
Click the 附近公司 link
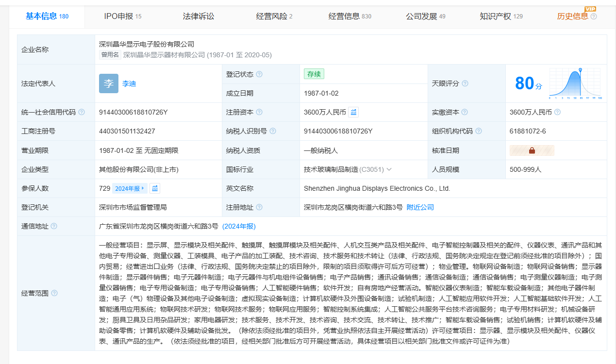420,207
